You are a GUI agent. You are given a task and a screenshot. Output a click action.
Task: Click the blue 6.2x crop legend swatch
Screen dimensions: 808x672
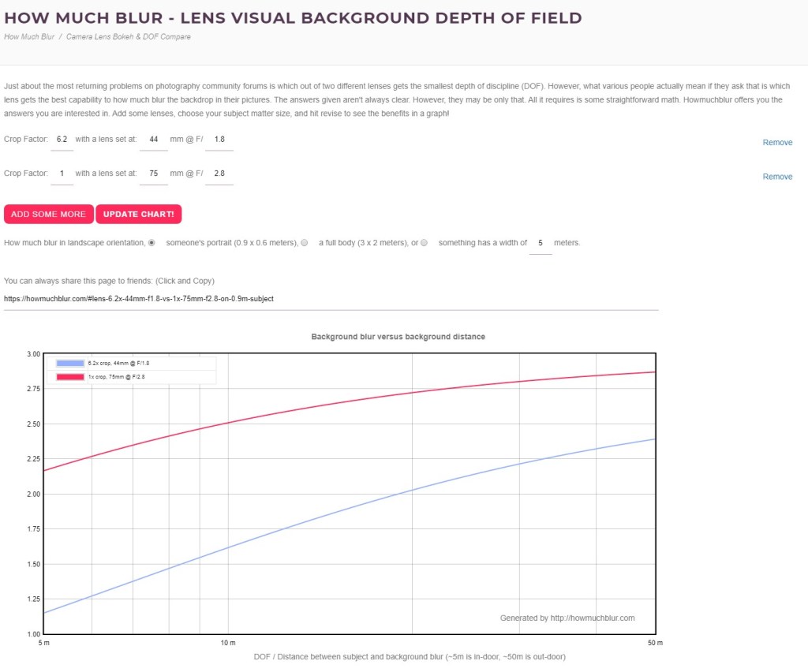(71, 364)
